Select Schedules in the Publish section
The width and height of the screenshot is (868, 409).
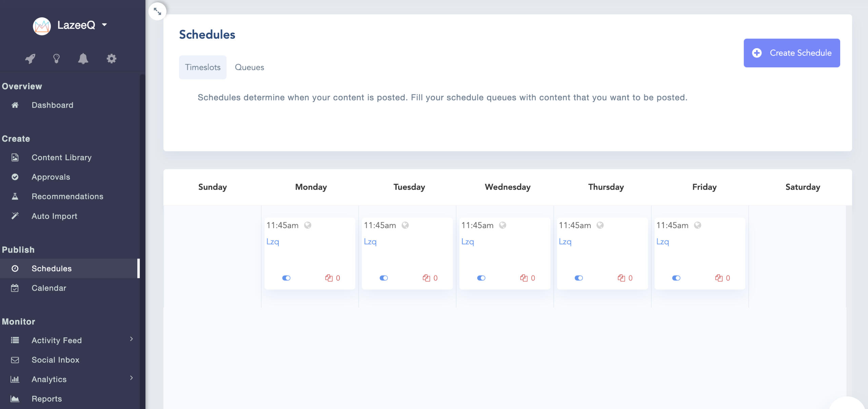coord(70,268)
